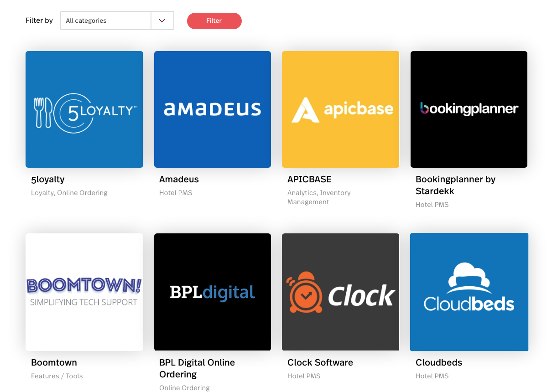This screenshot has width=552, height=392.
Task: Open the bookingplanner black logo tile
Action: pyautogui.click(x=469, y=109)
